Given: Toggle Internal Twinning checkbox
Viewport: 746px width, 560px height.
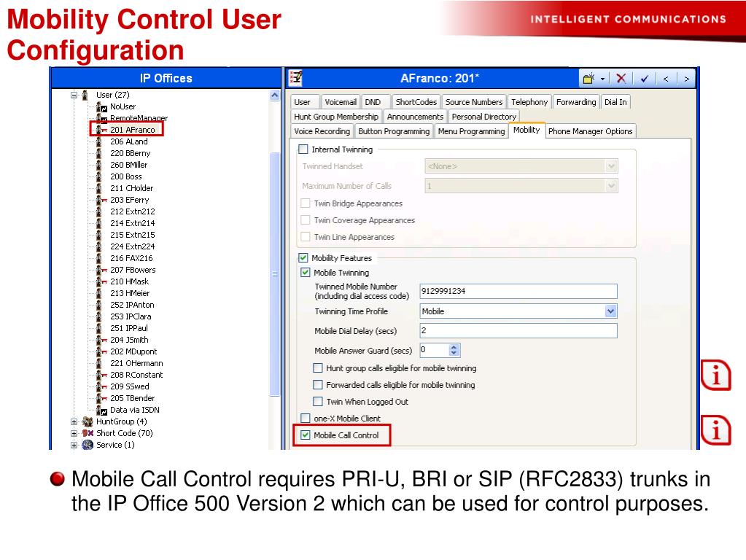Looking at the screenshot, I should [x=303, y=149].
